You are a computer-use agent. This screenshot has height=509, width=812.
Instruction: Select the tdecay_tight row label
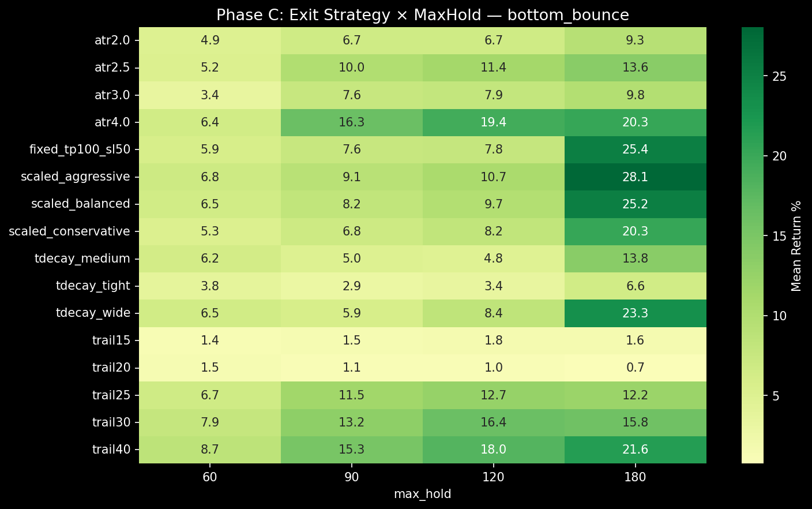[x=92, y=286]
